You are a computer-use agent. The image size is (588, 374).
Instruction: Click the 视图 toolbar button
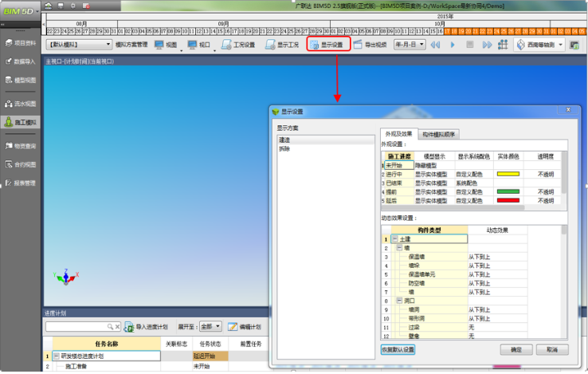[166, 45]
